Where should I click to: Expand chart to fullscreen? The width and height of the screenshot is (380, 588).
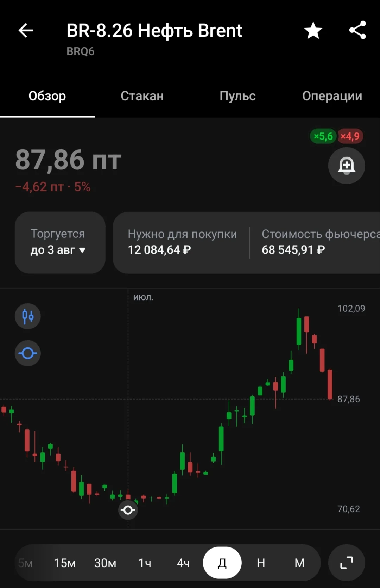[x=347, y=563]
